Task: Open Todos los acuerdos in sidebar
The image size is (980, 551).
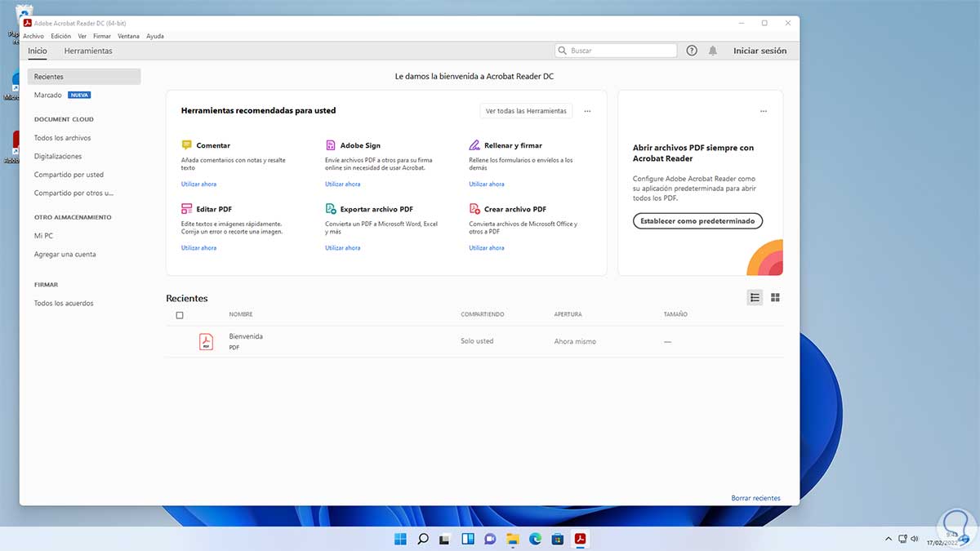Action: 64,304
